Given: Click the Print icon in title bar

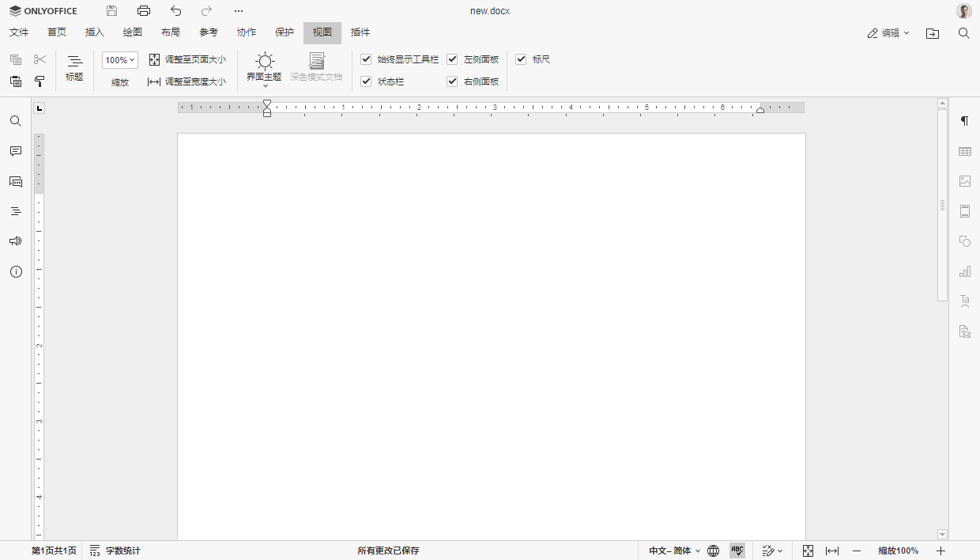Looking at the screenshot, I should point(144,11).
